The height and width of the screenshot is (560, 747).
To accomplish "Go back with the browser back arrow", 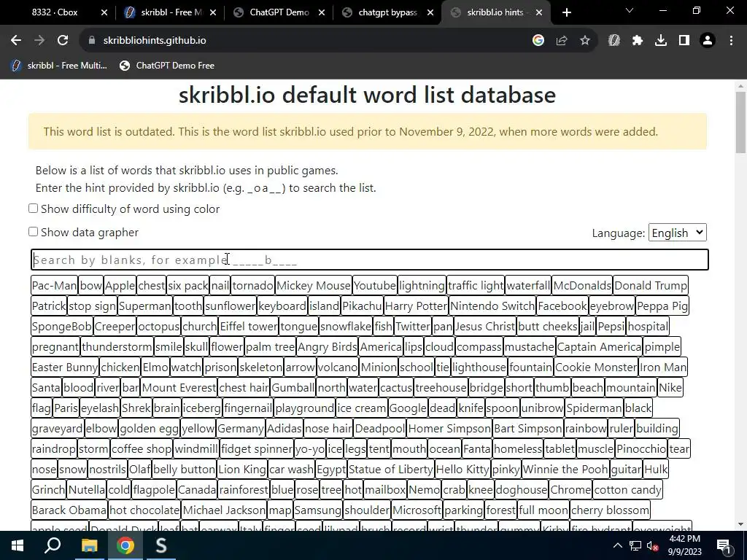I will click(x=16, y=41).
